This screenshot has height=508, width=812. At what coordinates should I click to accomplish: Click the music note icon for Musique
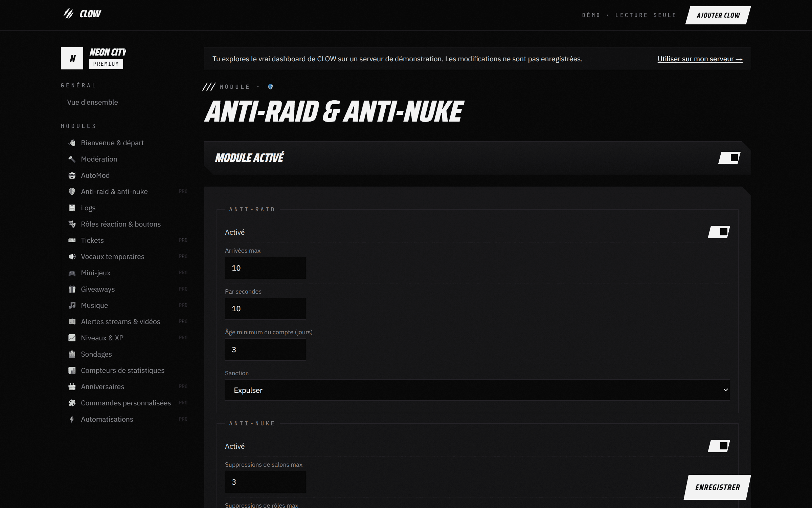[72, 305]
